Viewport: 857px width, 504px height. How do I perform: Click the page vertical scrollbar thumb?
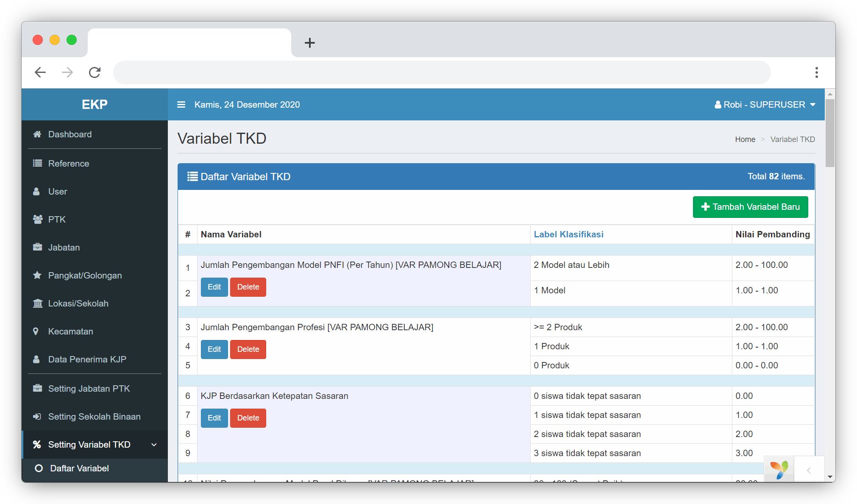coord(830,133)
